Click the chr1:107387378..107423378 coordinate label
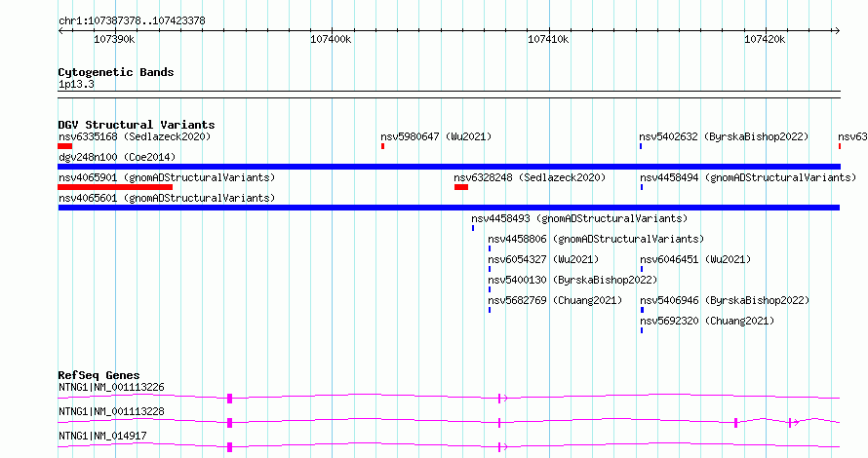The width and height of the screenshot is (868, 458). coord(132,20)
